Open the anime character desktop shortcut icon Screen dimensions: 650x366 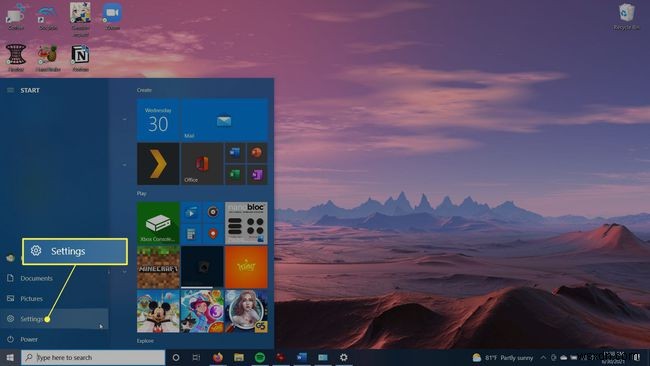pos(80,19)
